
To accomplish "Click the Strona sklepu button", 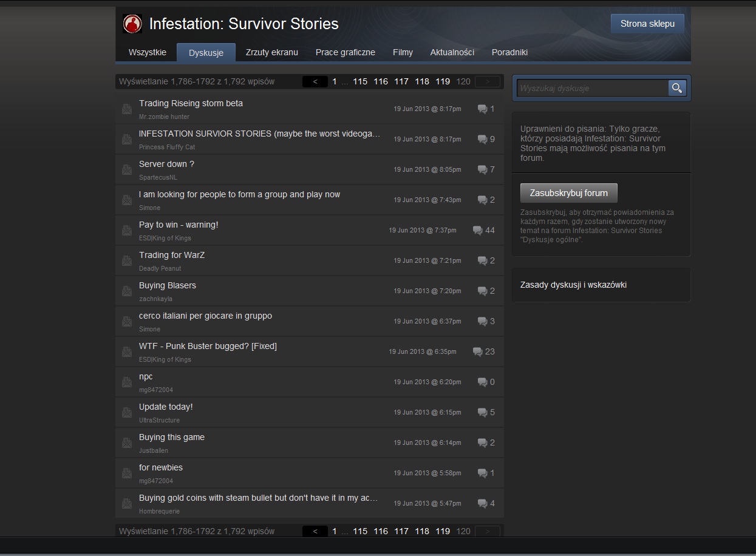I will (x=647, y=24).
